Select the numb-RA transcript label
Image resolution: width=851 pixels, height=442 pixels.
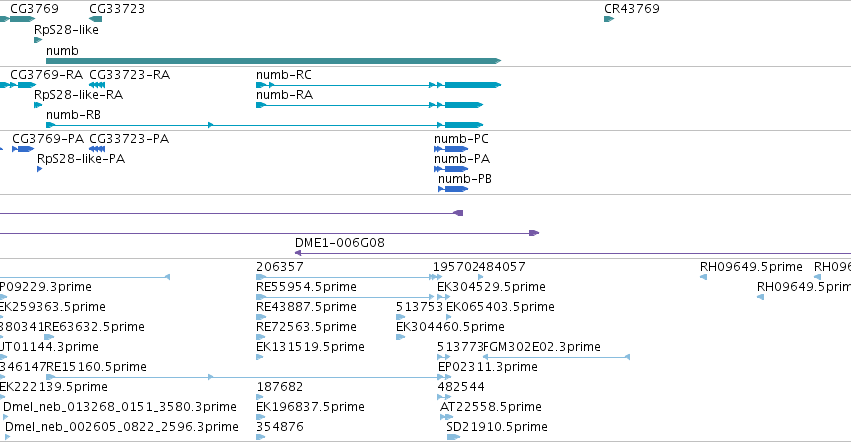[x=284, y=94]
